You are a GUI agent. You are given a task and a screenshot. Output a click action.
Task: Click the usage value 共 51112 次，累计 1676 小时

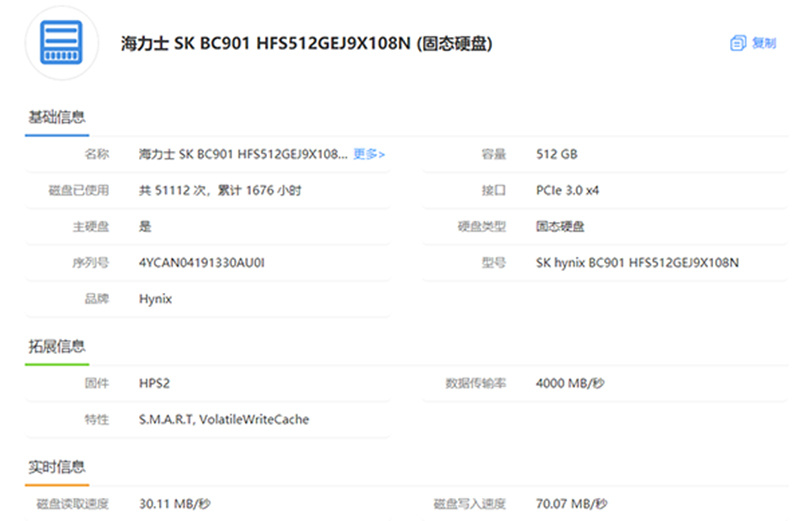pyautogui.click(x=220, y=190)
